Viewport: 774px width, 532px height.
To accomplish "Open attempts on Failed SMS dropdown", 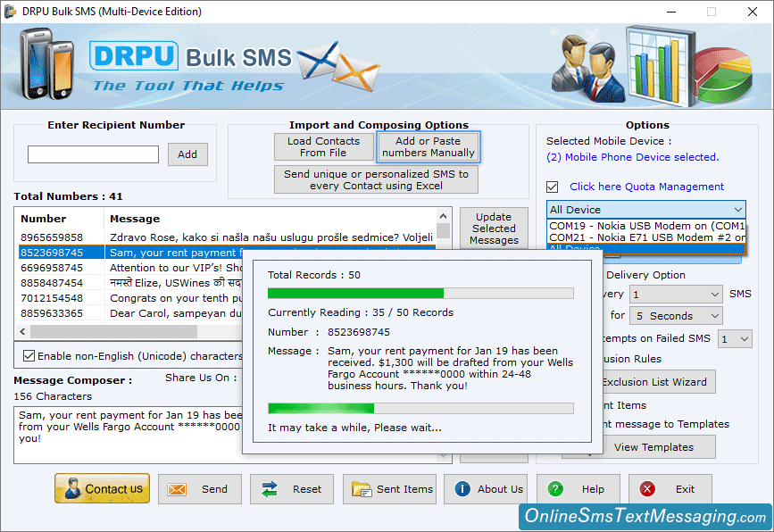I will tap(735, 339).
